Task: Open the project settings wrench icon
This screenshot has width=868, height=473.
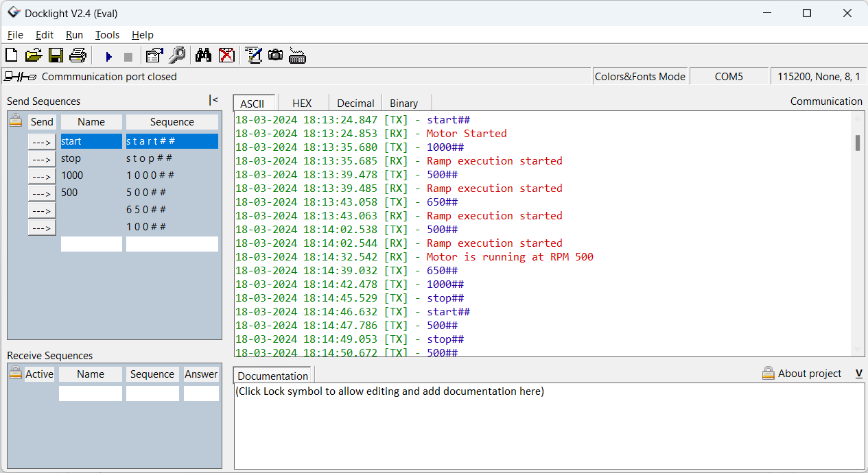Action: tap(177, 55)
